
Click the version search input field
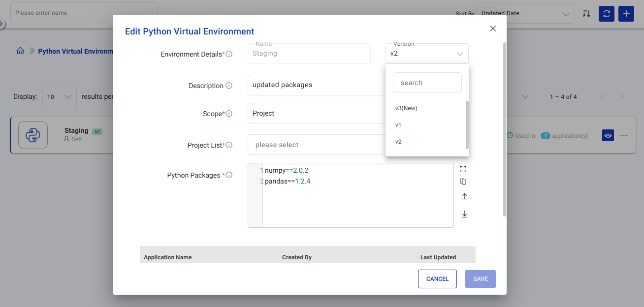click(427, 83)
